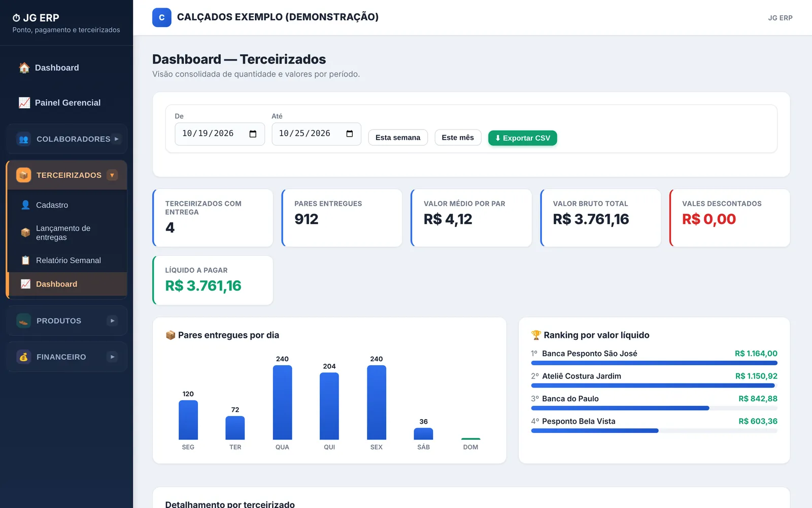Click the chart icon beside Painel Gerencial
Image resolution: width=812 pixels, height=508 pixels.
[24, 103]
